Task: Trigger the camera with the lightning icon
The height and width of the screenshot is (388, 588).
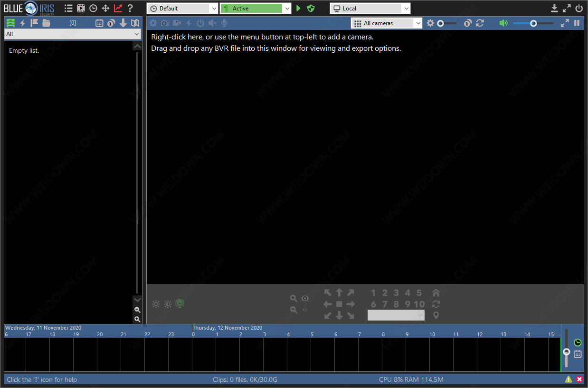Action: pyautogui.click(x=189, y=23)
